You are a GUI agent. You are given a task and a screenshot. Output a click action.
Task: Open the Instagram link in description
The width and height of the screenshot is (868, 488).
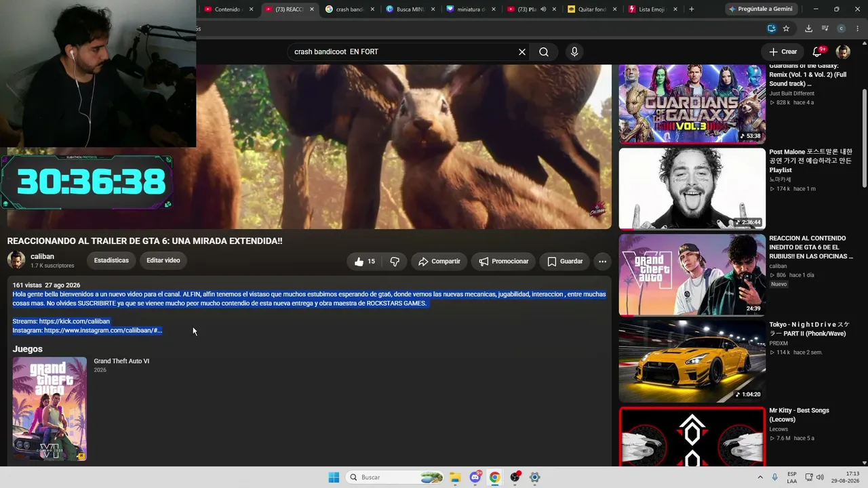tap(103, 331)
